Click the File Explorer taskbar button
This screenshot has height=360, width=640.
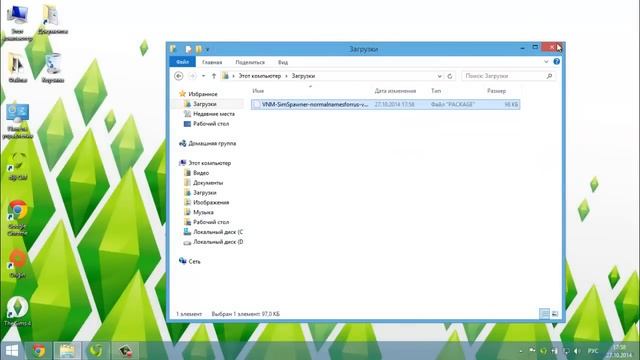click(67, 351)
